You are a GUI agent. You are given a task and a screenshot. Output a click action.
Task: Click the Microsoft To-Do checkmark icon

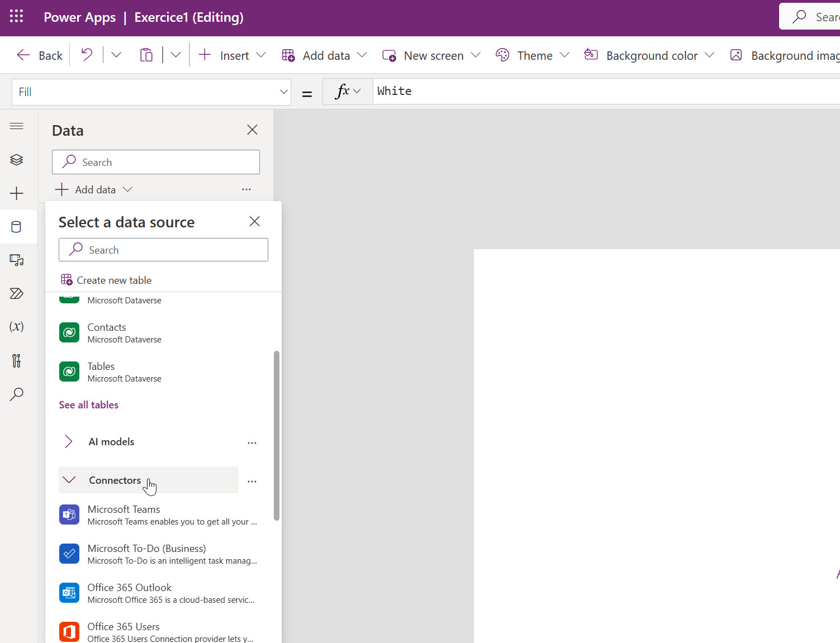click(x=69, y=554)
